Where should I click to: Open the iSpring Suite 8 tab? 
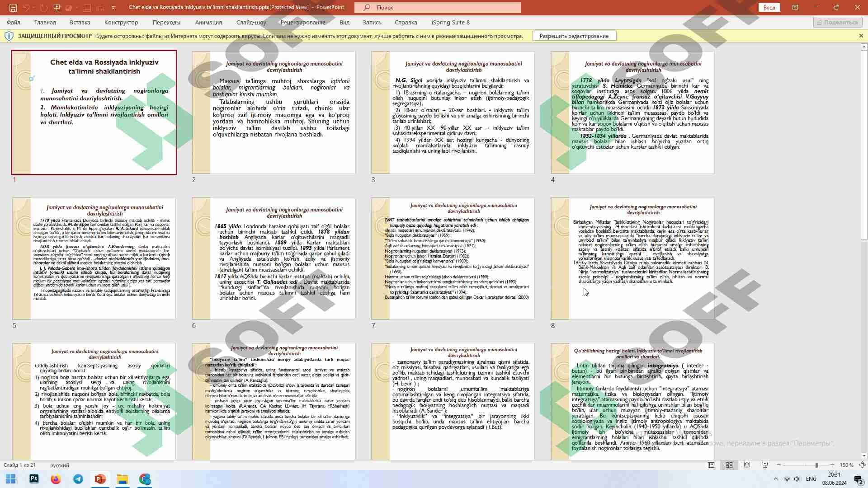click(451, 22)
